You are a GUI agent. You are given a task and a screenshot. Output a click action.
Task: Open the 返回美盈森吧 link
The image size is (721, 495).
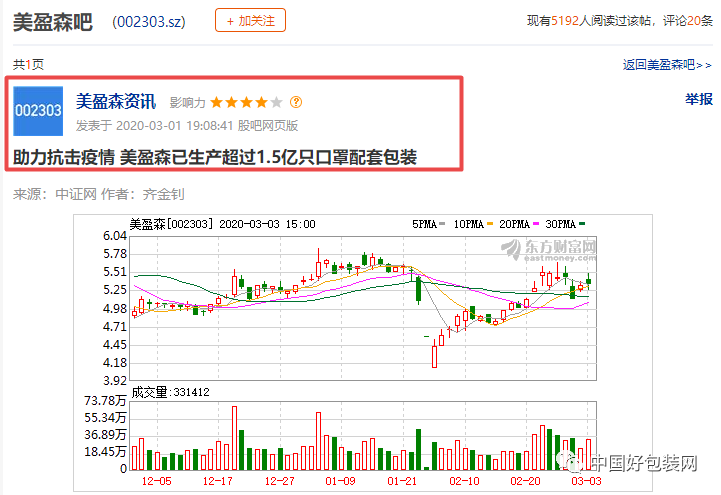coord(667,65)
